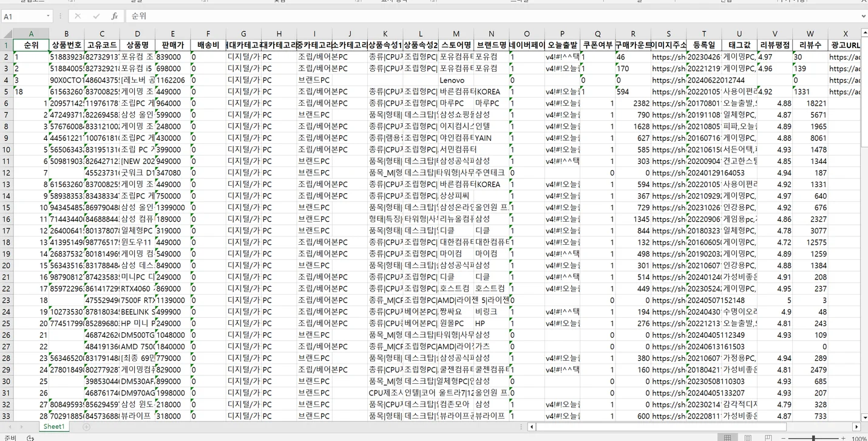Click the previous sheet navigation arrow
The width and height of the screenshot is (868, 441).
pyautogui.click(x=10, y=427)
